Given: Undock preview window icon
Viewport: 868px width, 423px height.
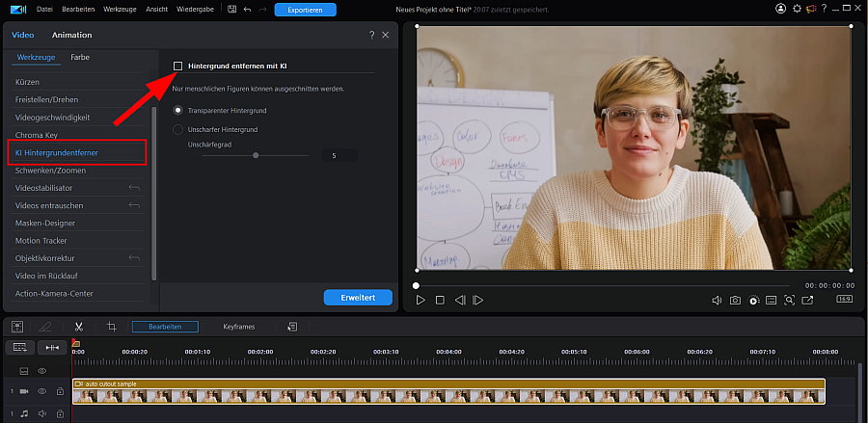Looking at the screenshot, I should click(x=807, y=301).
